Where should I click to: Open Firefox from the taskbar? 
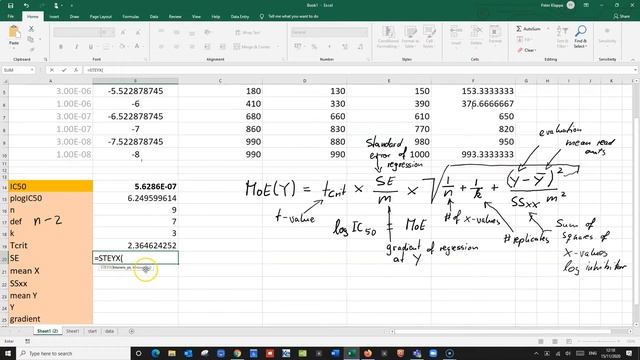click(367, 353)
